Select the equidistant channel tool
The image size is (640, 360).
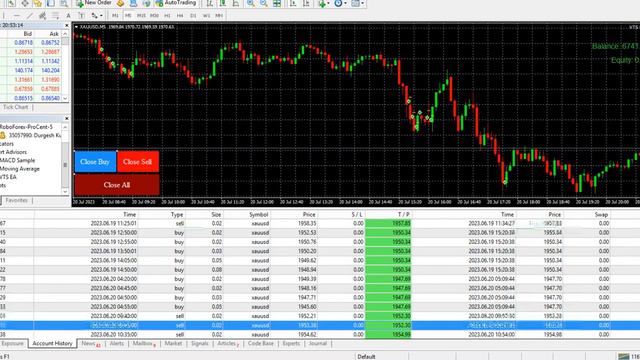[x=42, y=16]
